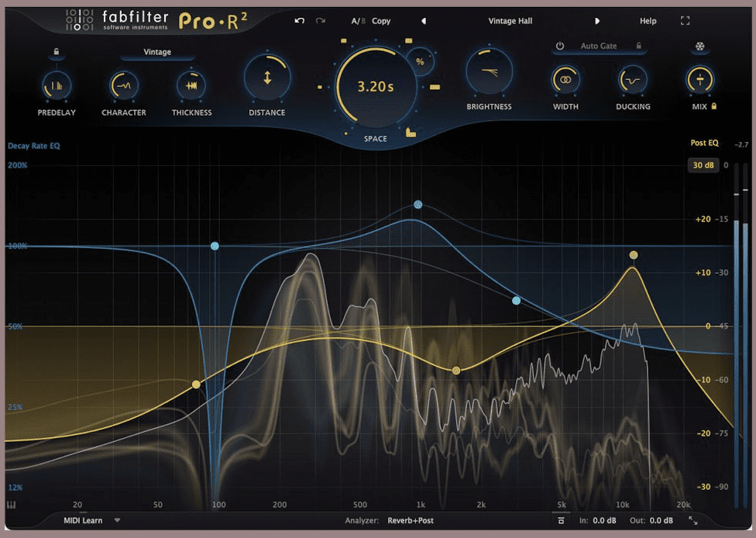Click the bottom-bar icon left of In level
Image resolution: width=756 pixels, height=538 pixels.
click(561, 521)
